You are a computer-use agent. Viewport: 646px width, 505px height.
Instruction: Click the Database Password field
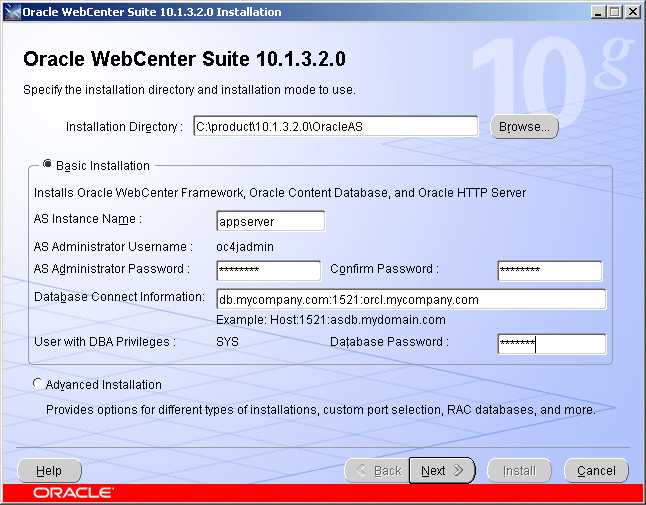coord(552,344)
